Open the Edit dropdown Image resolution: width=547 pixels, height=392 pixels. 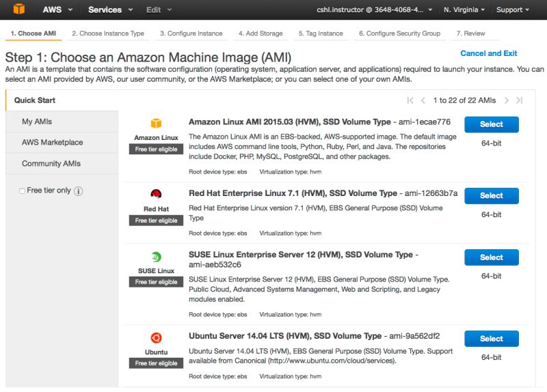click(159, 10)
